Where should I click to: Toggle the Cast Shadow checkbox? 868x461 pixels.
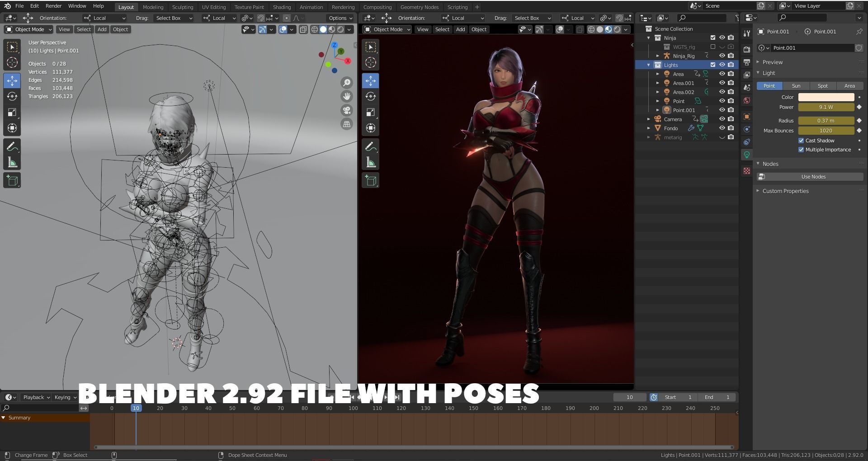click(x=801, y=141)
